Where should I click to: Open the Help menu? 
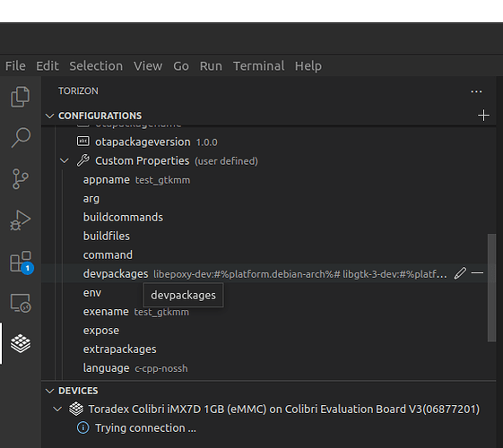pyautogui.click(x=308, y=66)
